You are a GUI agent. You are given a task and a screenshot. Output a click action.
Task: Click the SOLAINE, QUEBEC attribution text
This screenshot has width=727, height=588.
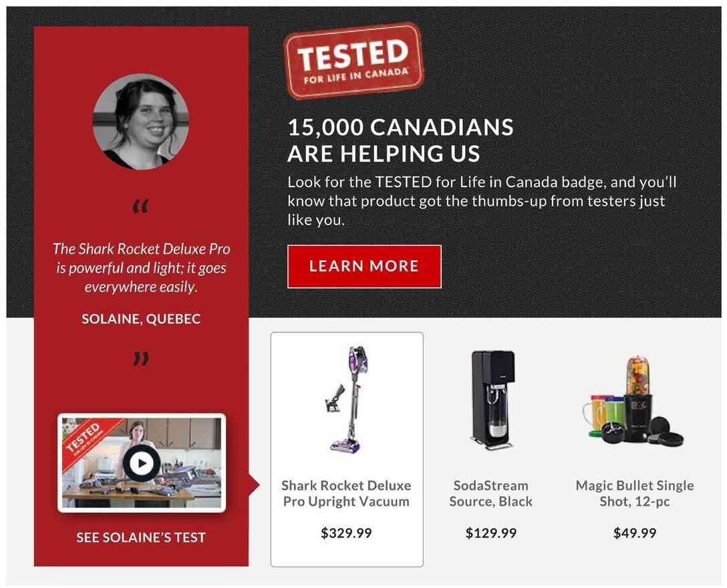pyautogui.click(x=141, y=319)
